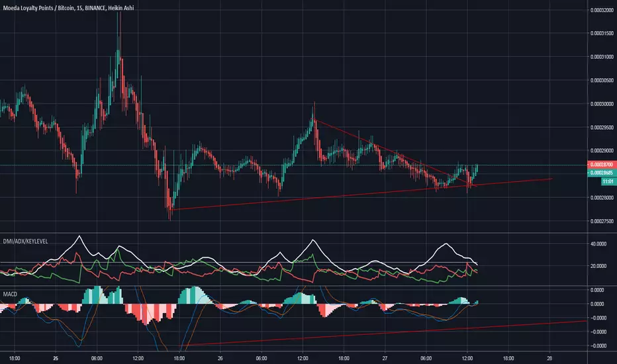Click the 11:01 bar countdown tag
Viewport: 617px width, 364px height.
pos(608,181)
